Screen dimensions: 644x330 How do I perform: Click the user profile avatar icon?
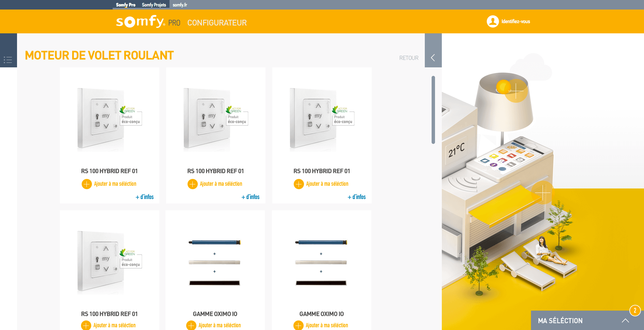coord(493,21)
